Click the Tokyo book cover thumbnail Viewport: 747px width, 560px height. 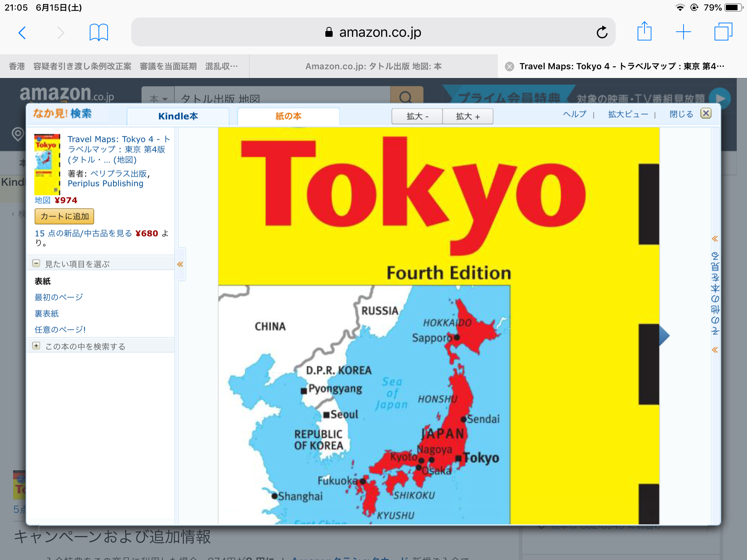tap(47, 164)
